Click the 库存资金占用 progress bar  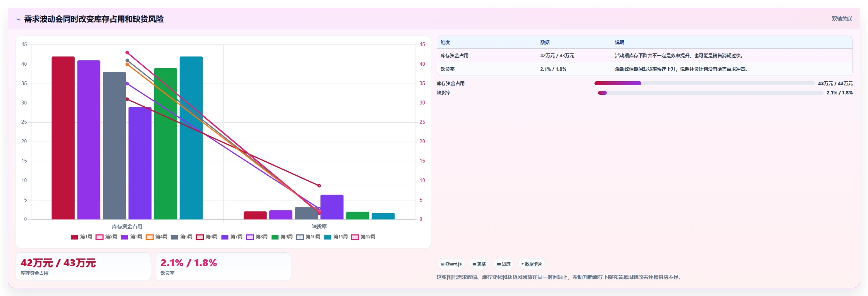[x=704, y=83]
